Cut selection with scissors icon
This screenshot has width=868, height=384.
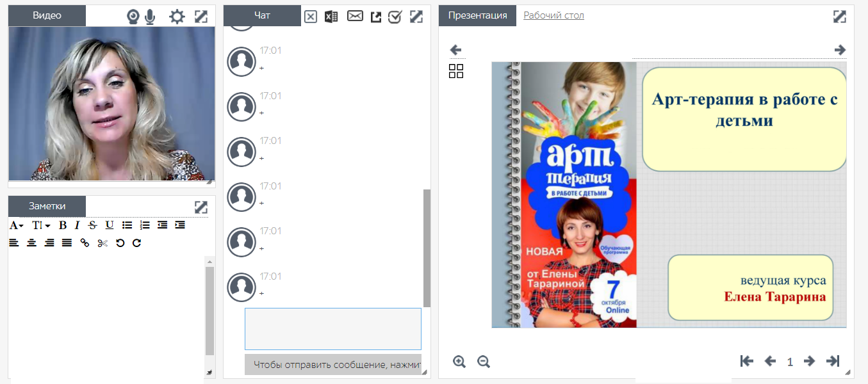(x=102, y=243)
